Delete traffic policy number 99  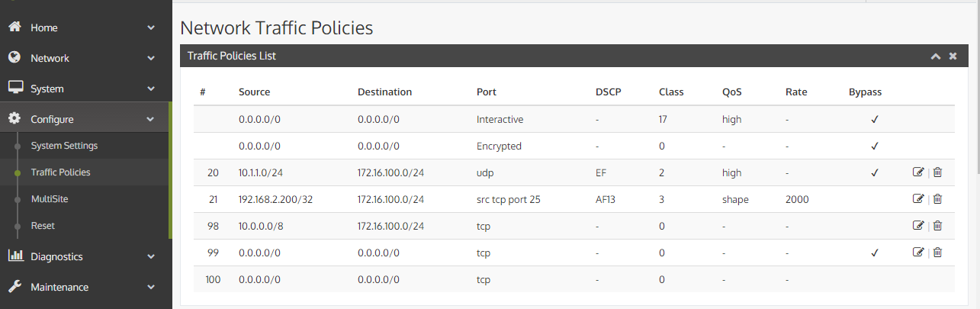click(x=937, y=253)
